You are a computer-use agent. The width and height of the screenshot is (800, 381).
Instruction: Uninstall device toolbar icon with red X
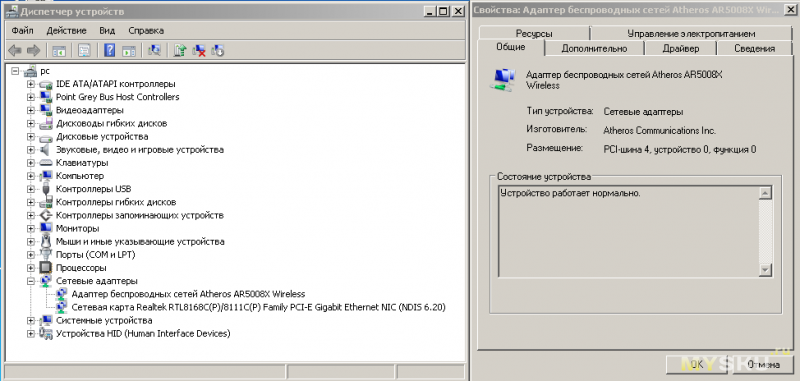click(198, 50)
